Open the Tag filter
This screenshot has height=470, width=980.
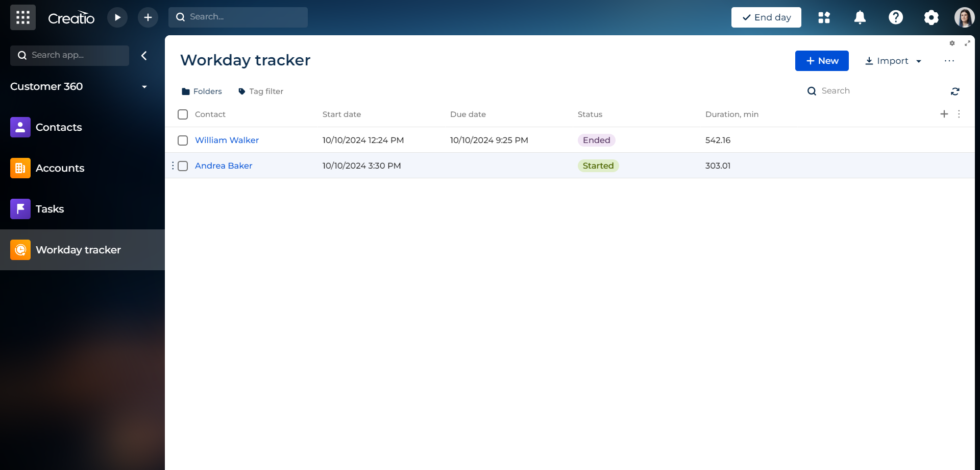[261, 91]
